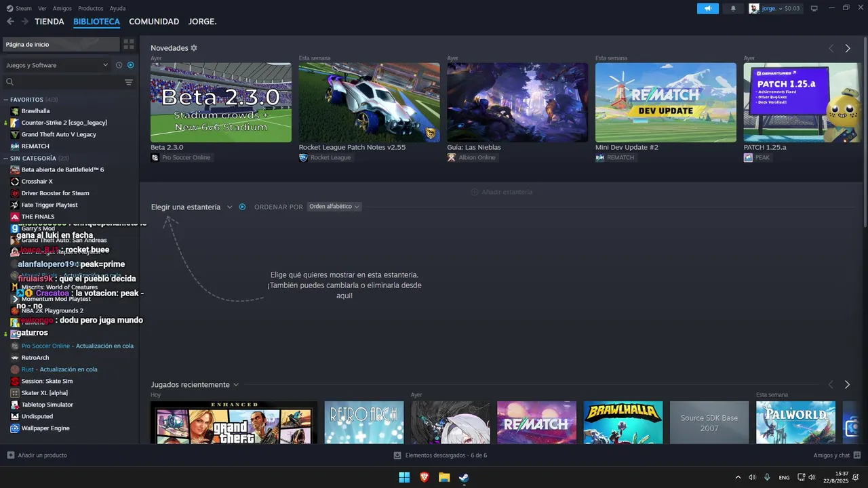Collapse the FAVORITOS category
868x488 pixels.
6,100
